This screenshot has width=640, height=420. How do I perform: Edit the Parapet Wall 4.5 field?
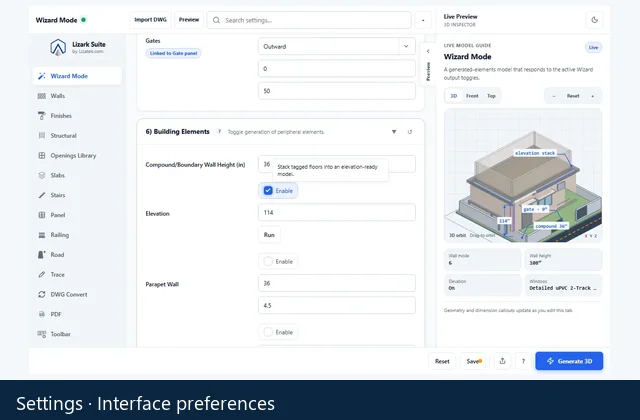337,305
